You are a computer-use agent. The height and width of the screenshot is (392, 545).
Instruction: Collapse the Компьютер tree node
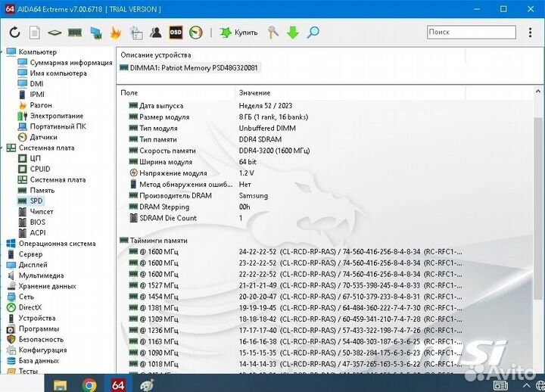click(4, 51)
